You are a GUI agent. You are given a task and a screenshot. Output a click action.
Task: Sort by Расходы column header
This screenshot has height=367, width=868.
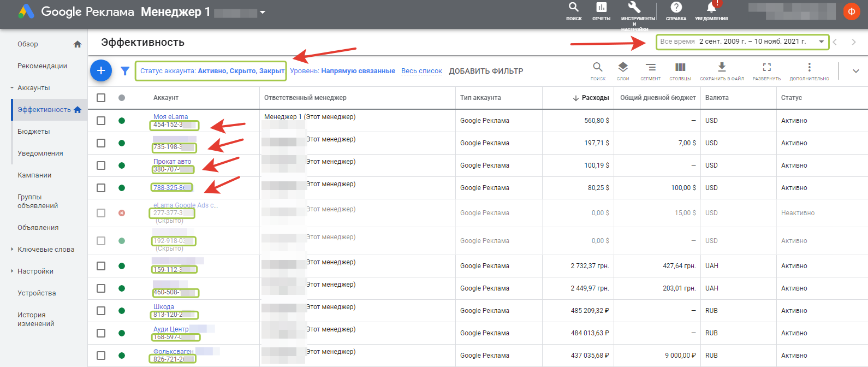[x=594, y=98]
